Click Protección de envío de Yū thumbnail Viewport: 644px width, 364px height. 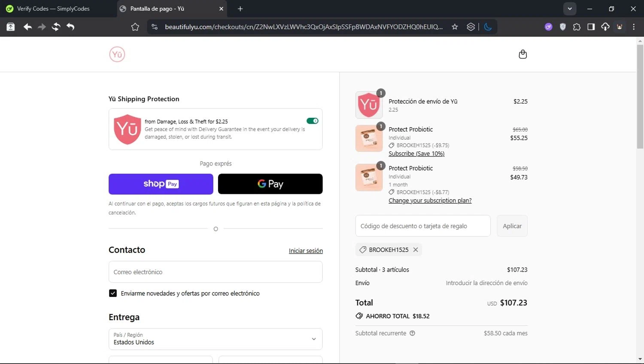369,105
